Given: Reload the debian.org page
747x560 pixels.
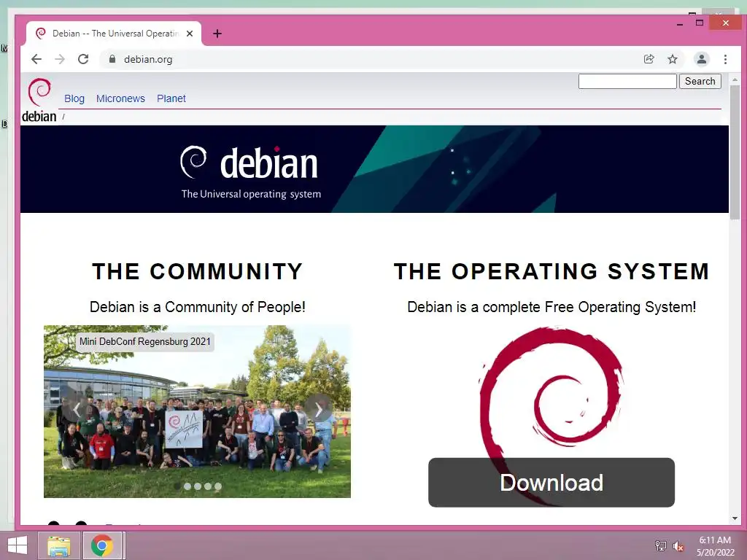Looking at the screenshot, I should click(x=83, y=59).
